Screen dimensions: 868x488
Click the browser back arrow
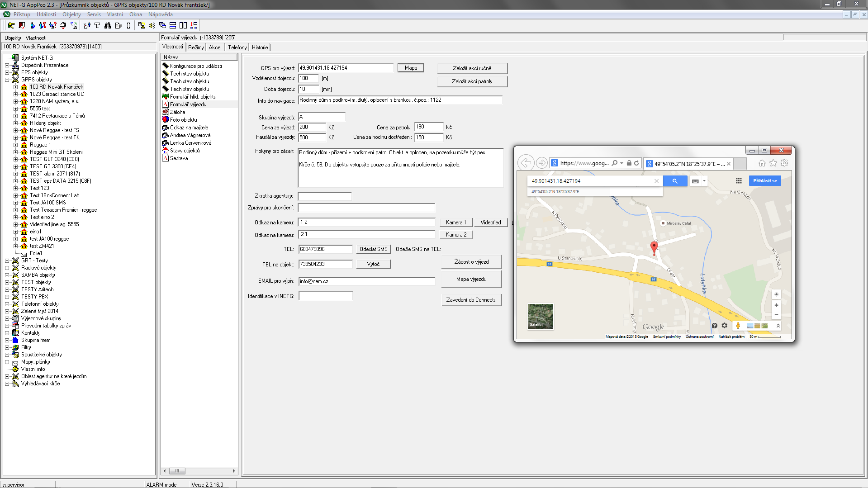coord(526,163)
